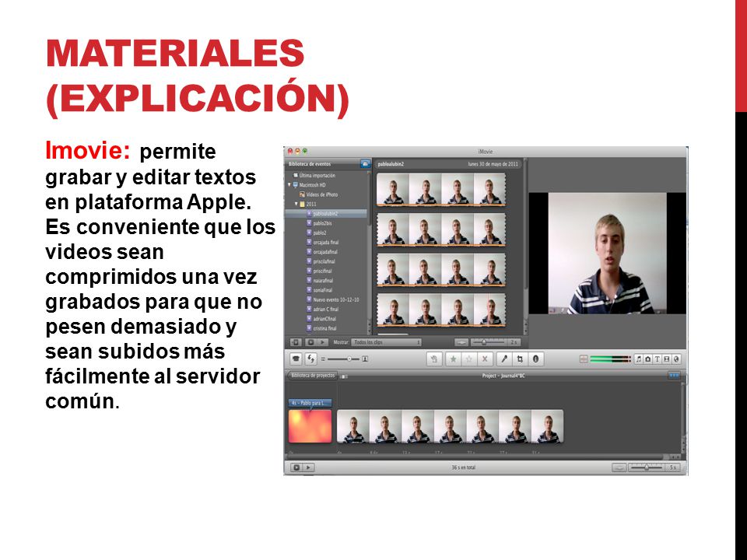The image size is (747, 560).
Task: Adjust the project thumbnail zoom slider
Action: (648, 467)
